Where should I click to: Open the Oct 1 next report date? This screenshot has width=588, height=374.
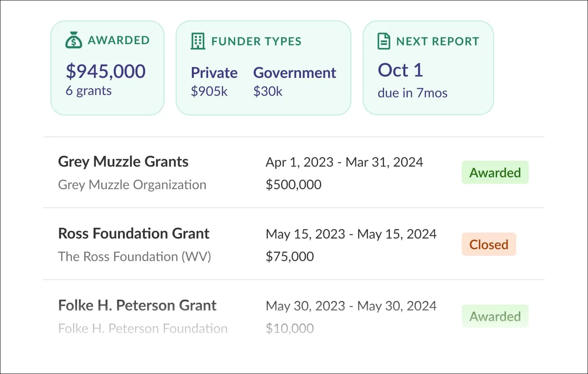click(x=400, y=70)
